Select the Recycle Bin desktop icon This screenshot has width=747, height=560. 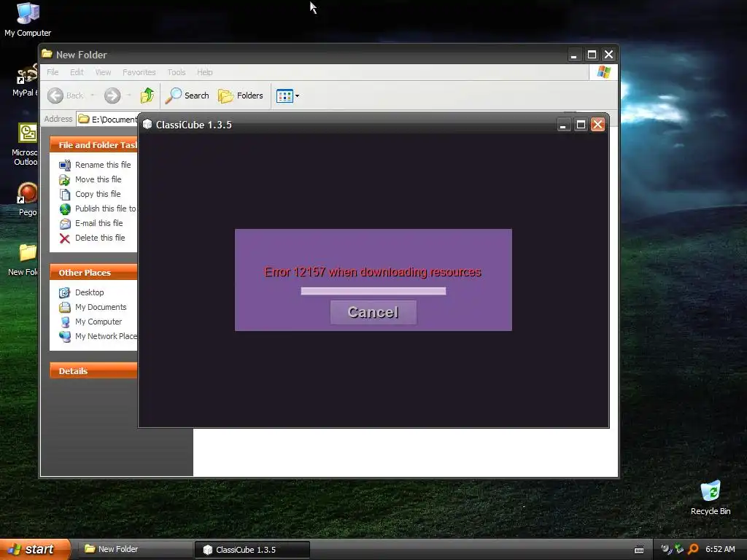pyautogui.click(x=711, y=497)
